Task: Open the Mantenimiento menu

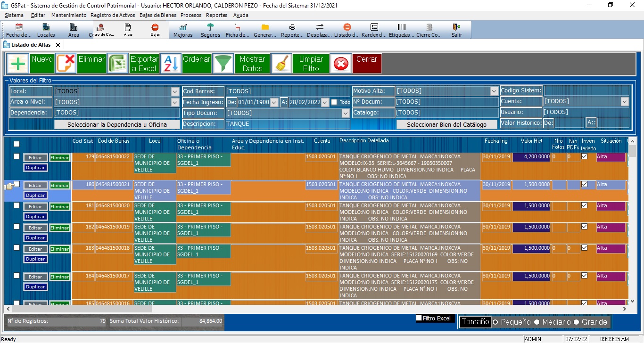Action: pos(69,15)
